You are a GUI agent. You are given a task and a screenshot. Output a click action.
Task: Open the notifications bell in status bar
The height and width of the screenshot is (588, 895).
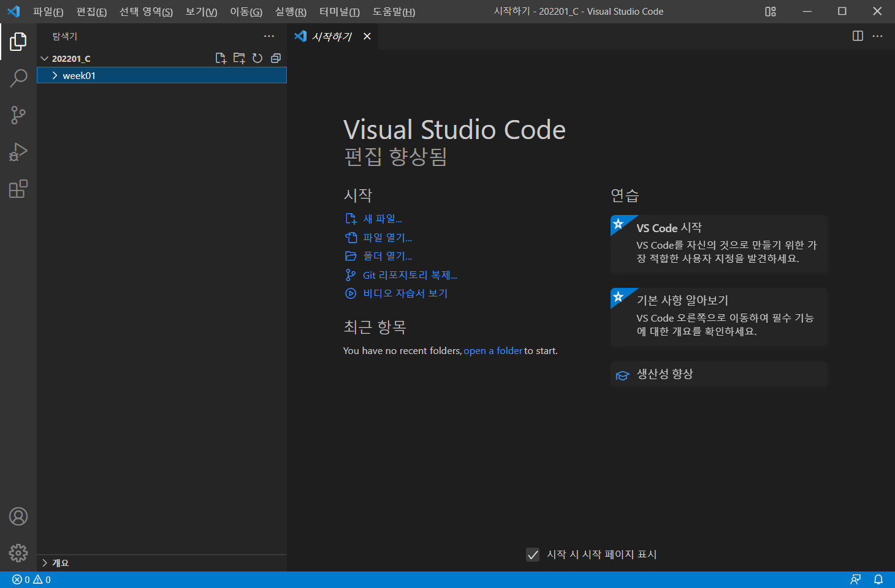[878, 579]
